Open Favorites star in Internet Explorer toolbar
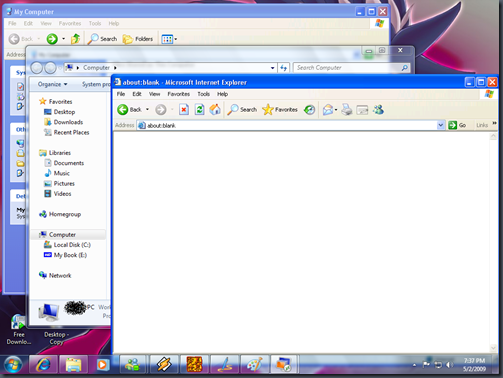Screen dimensions: 503x378 280,109
